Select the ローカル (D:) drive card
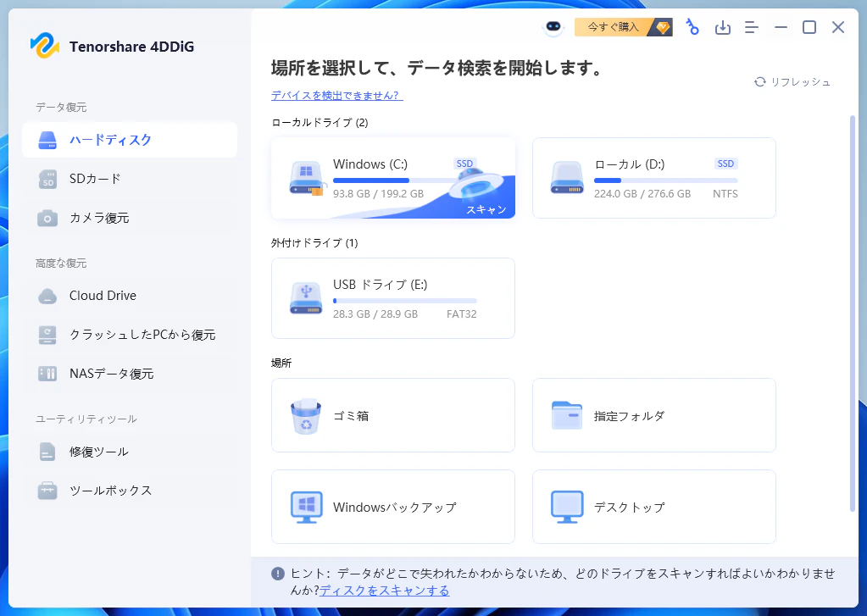 654,178
